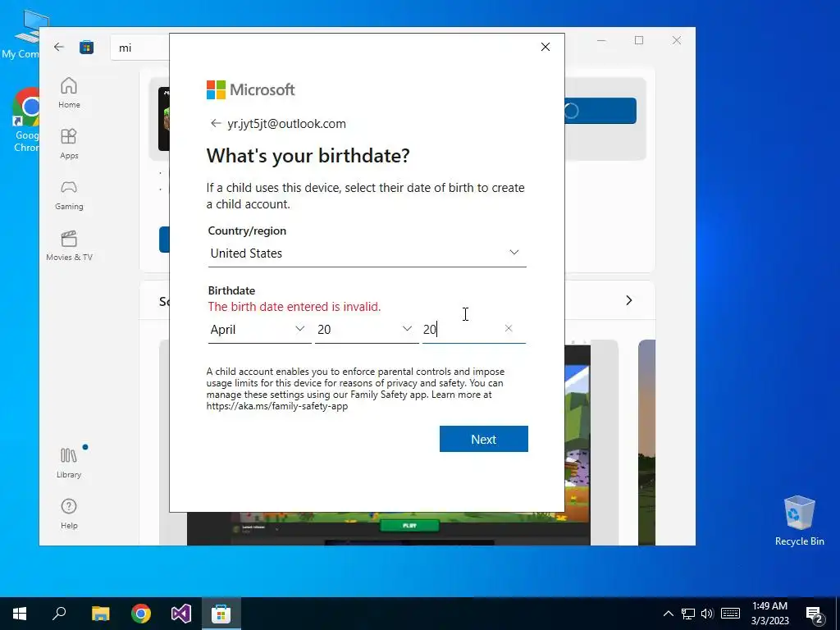Clear the birth year field with the X
Viewport: 840px width, 630px height.
coord(509,328)
